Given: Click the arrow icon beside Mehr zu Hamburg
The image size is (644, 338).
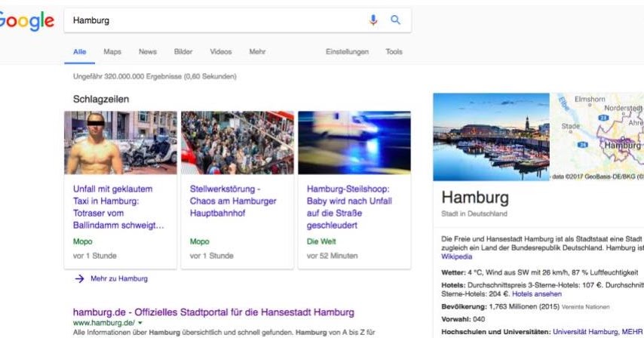Looking at the screenshot, I should [79, 279].
